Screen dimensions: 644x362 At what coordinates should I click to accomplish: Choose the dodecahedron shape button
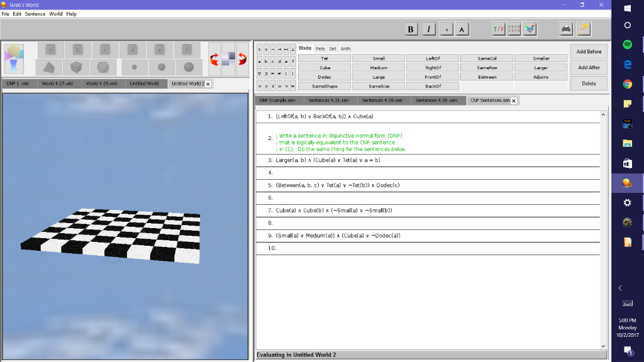pyautogui.click(x=103, y=67)
